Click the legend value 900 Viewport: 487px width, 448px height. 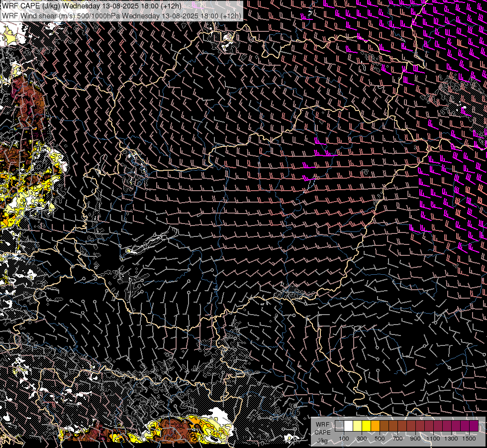415,439
